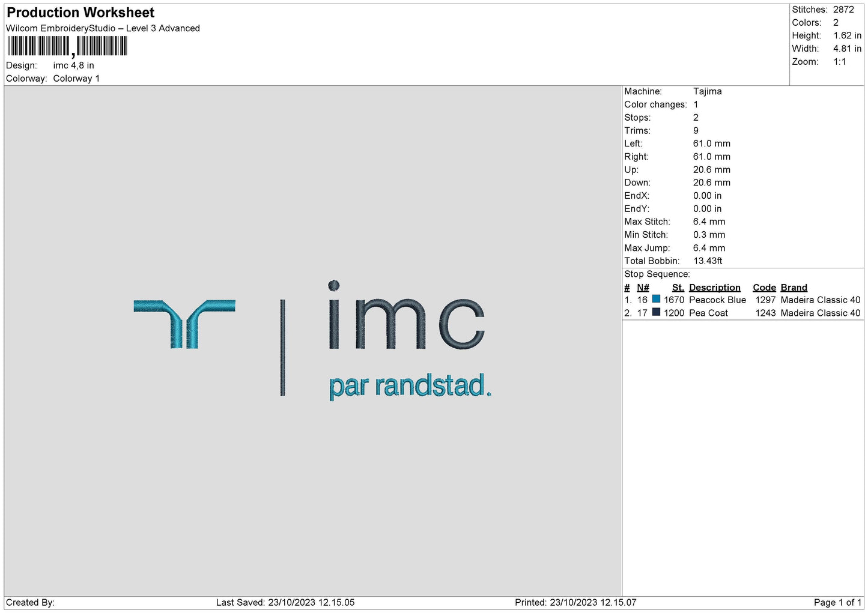Viewport: 868px width, 613px height.
Task: Click the Production Worksheet title
Action: click(80, 13)
